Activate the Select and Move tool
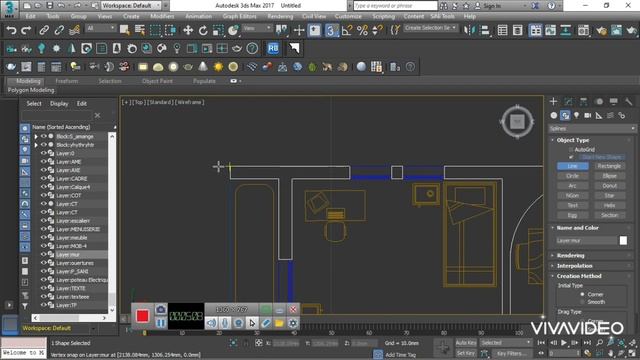 click(x=188, y=30)
